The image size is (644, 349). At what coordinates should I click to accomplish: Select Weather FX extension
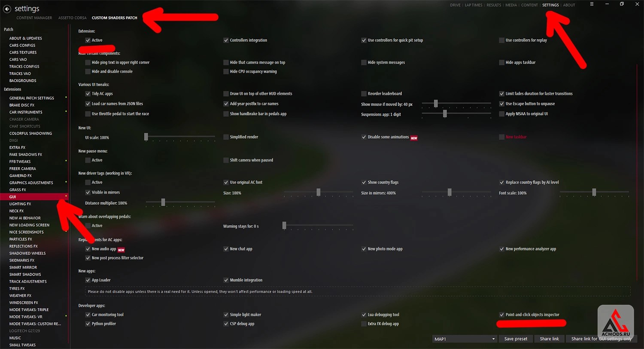click(20, 296)
